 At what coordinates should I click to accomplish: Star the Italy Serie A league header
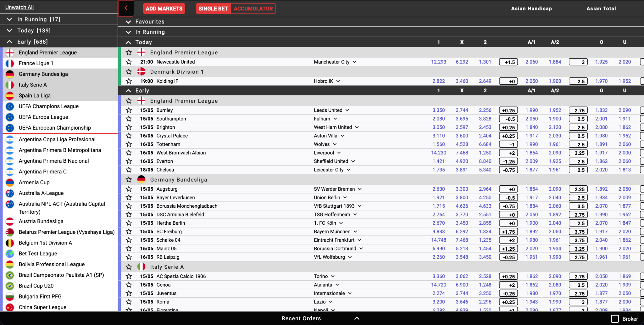[x=129, y=267]
